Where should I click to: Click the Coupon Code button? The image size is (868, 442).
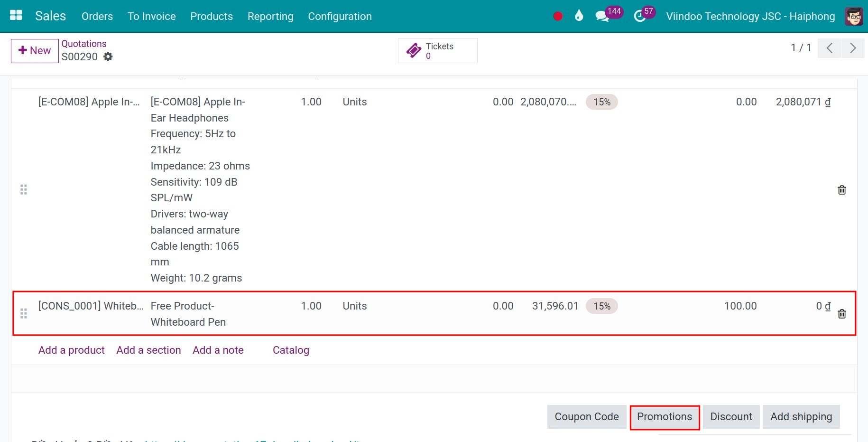pyautogui.click(x=587, y=417)
